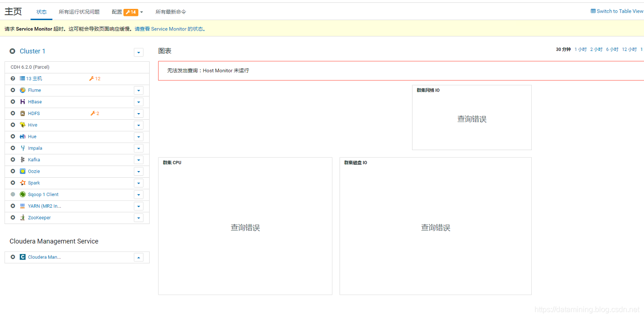Select the 6 小时 time range

(612, 50)
